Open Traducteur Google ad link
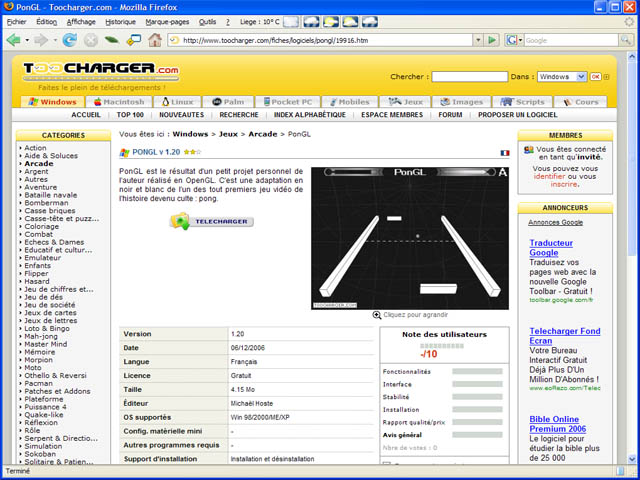The width and height of the screenshot is (640, 480). (551, 248)
